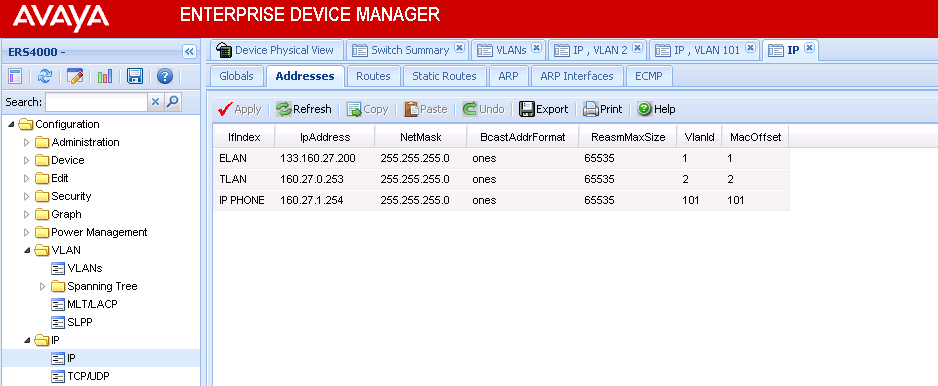
Task: Close the Switch Summary tab
Action: 459,48
